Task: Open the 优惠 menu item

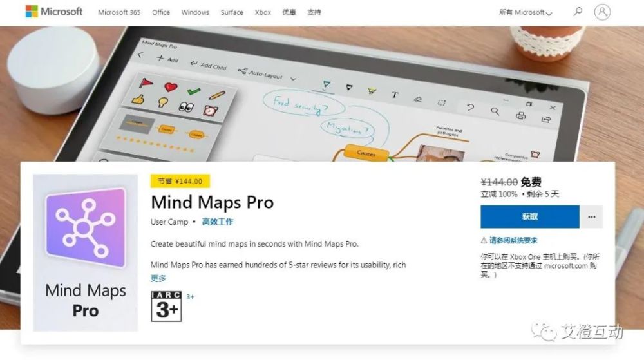Action: [x=289, y=12]
